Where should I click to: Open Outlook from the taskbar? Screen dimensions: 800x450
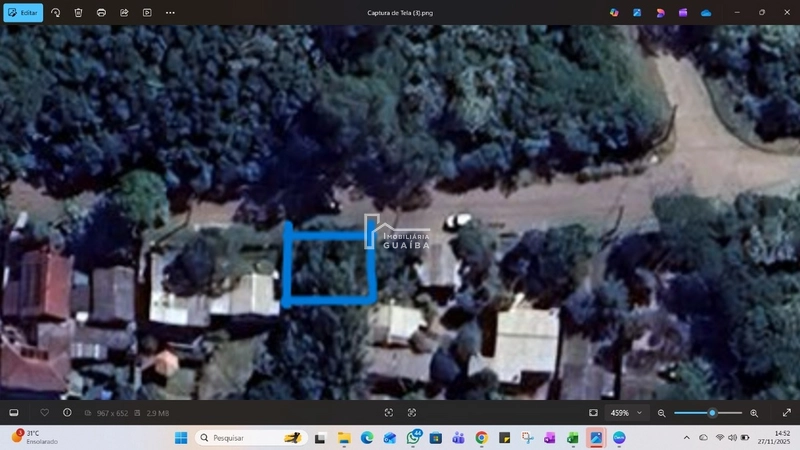point(390,438)
